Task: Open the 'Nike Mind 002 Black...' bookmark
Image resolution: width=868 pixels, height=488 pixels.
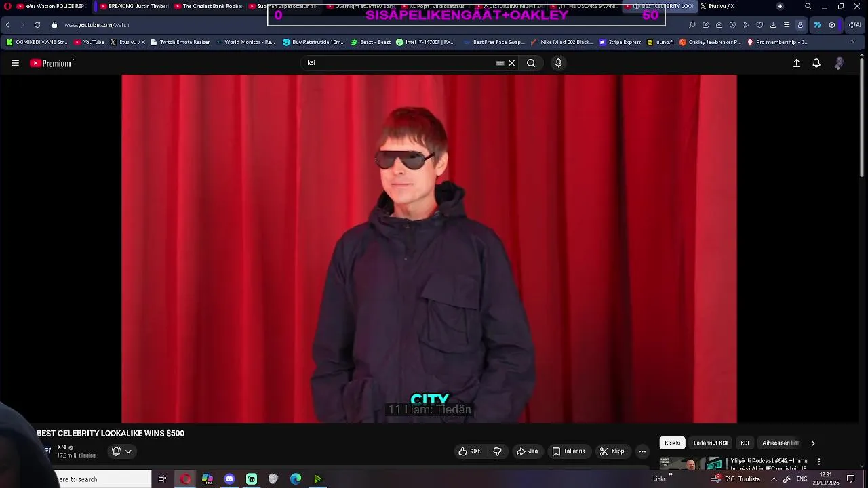Action: point(562,42)
